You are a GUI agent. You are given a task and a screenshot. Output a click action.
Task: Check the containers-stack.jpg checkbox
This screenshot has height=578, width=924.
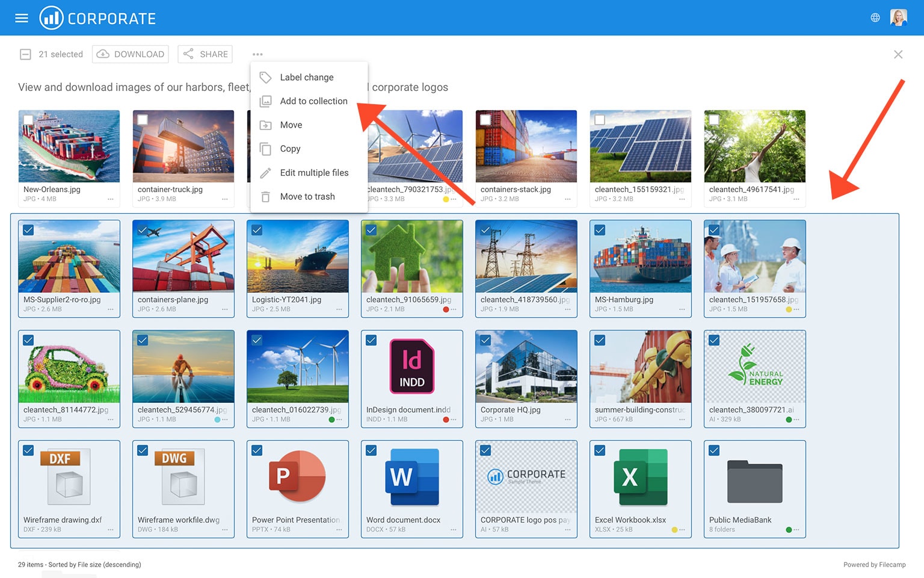coord(485,120)
